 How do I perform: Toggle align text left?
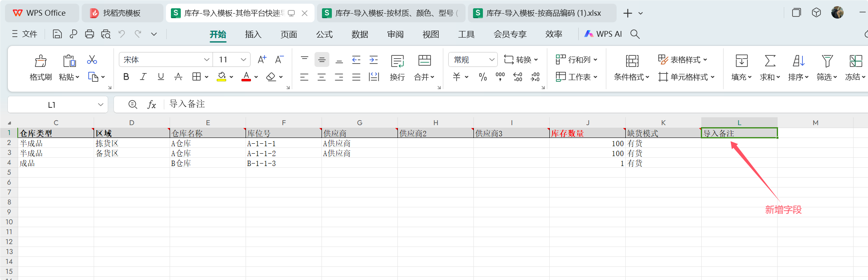pos(304,77)
